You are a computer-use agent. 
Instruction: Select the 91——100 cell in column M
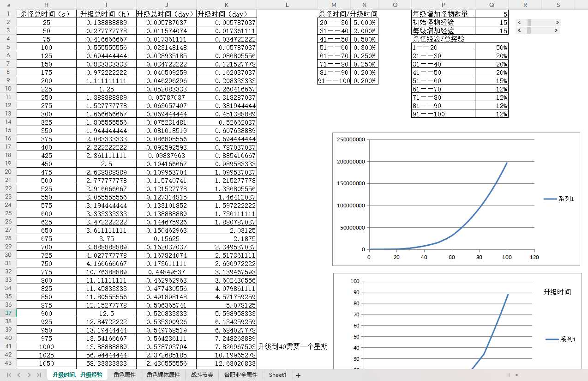334,80
